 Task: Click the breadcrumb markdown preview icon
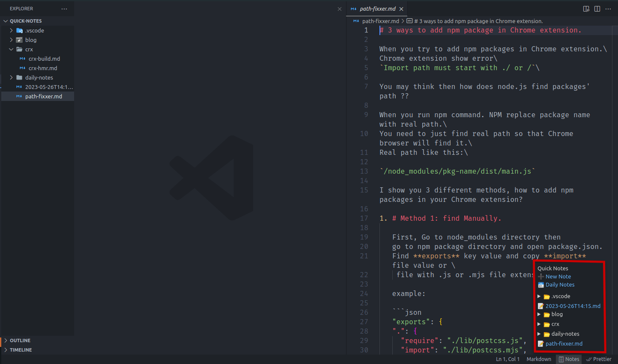(409, 21)
